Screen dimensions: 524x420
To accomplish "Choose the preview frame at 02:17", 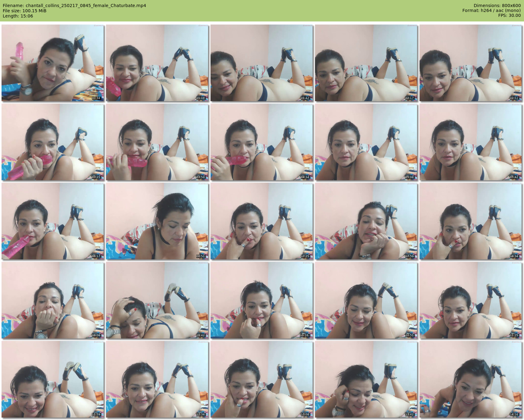I will pyautogui.click(x=366, y=63).
